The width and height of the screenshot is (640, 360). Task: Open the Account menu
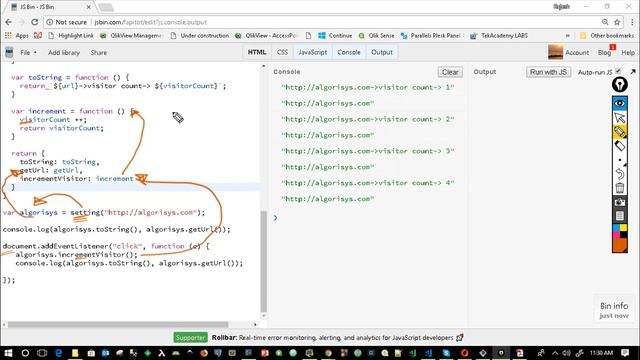577,53
